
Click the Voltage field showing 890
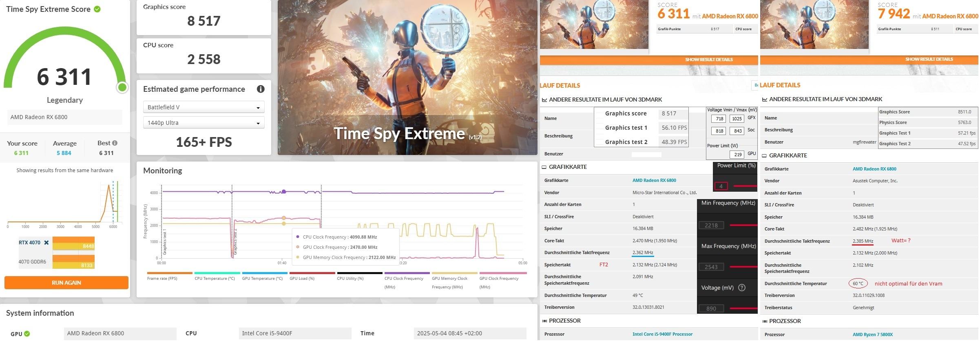[711, 308]
